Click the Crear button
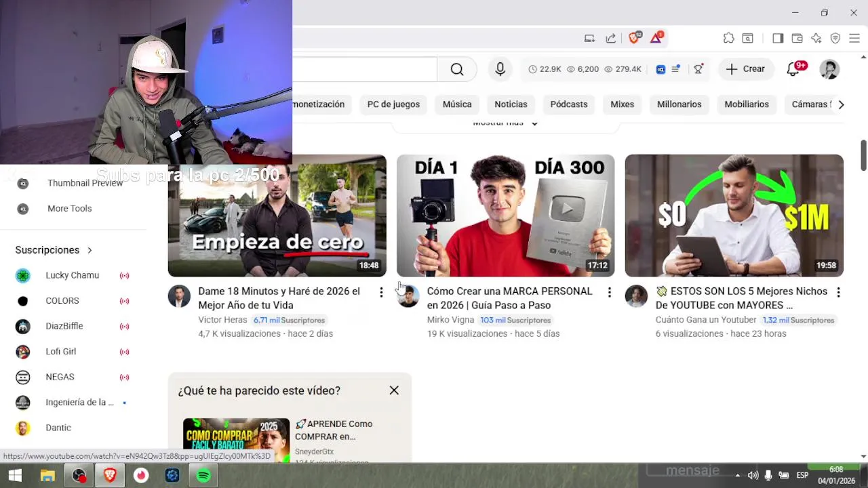Image resolution: width=868 pixels, height=488 pixels. click(x=745, y=69)
